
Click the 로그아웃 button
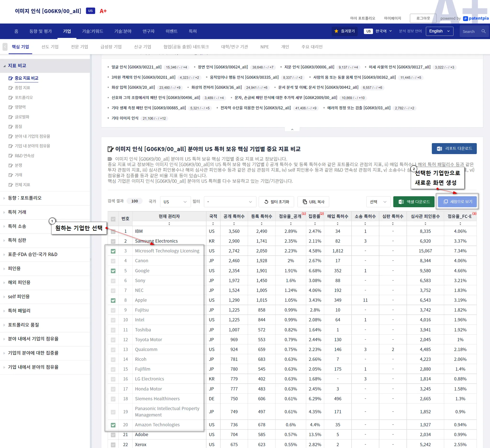pyautogui.click(x=423, y=18)
